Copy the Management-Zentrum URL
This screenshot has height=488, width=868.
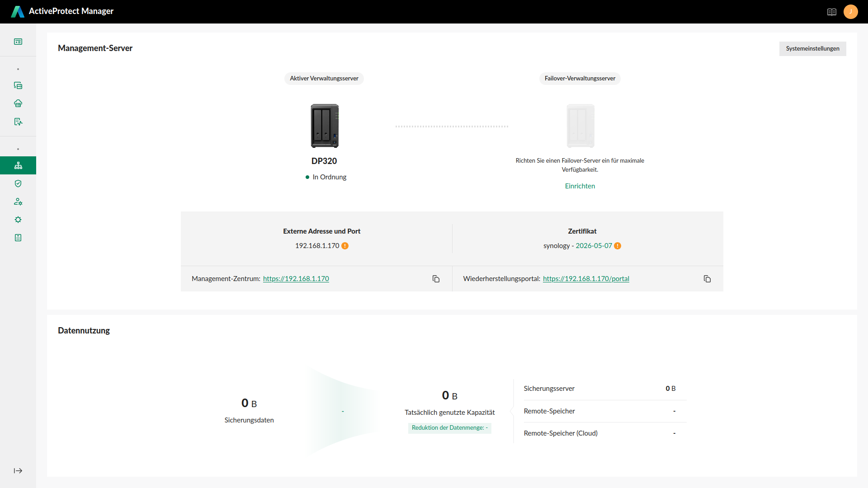pos(436,279)
